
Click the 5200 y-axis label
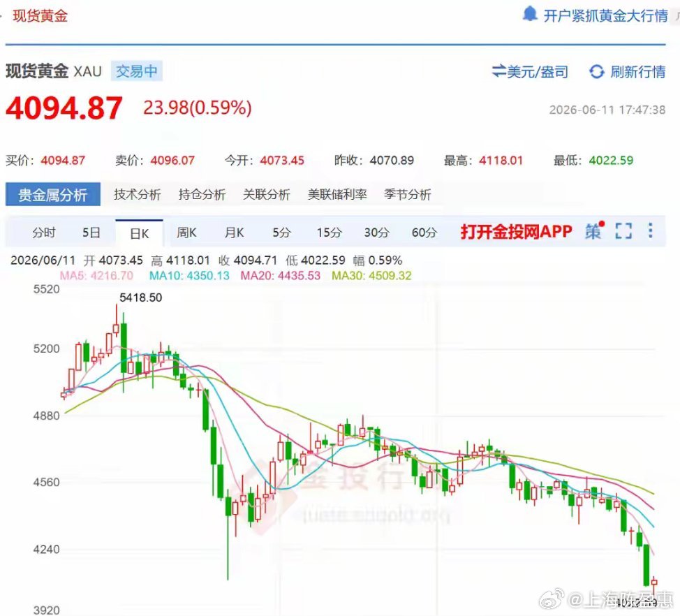pyautogui.click(x=46, y=349)
